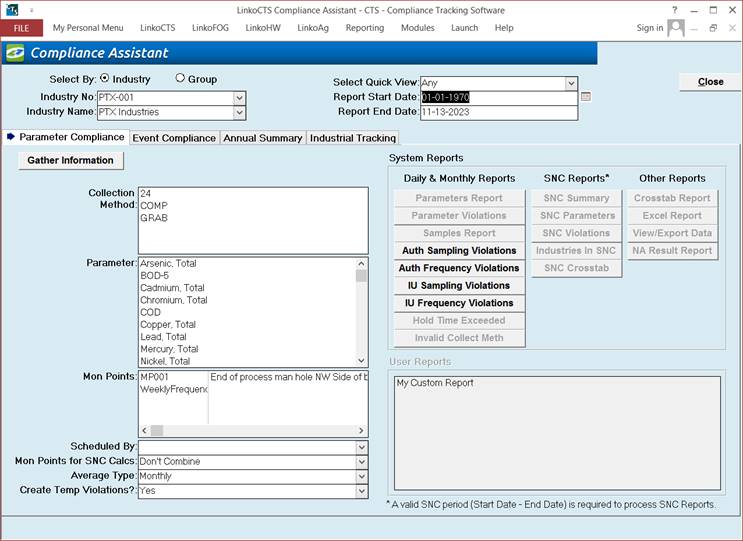Image resolution: width=743 pixels, height=541 pixels.
Task: Switch to the Event Compliance tab
Action: click(174, 138)
